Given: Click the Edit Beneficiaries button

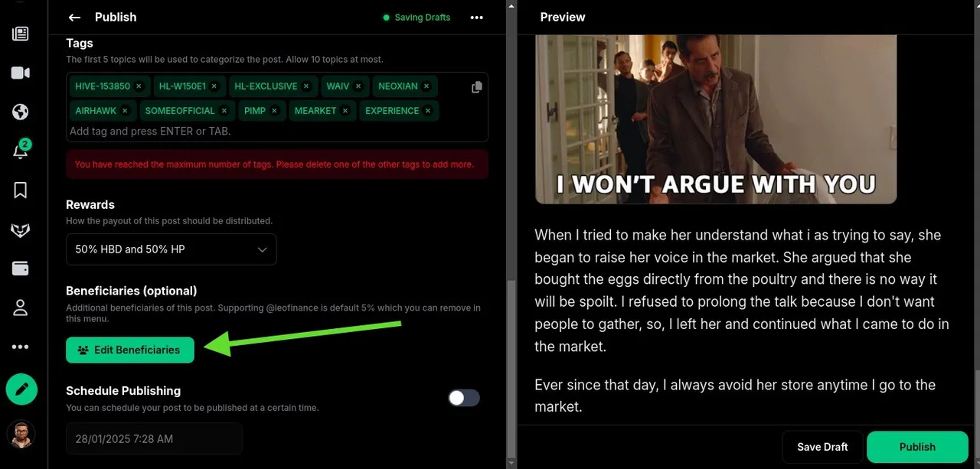Looking at the screenshot, I should coord(130,350).
